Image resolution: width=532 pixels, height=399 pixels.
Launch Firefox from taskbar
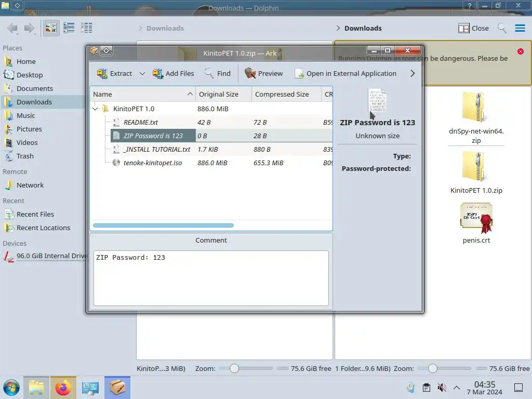pos(63,388)
